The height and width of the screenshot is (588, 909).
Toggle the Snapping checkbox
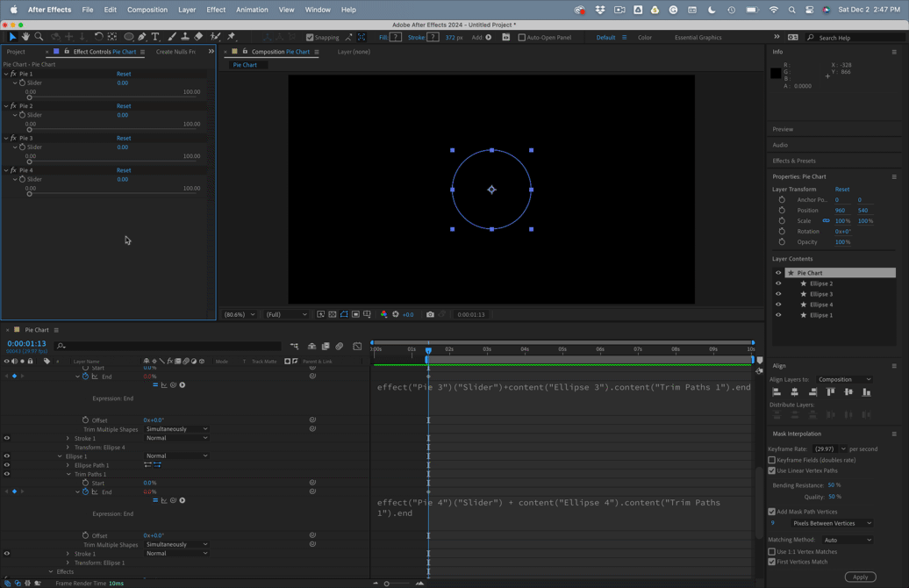[310, 37]
